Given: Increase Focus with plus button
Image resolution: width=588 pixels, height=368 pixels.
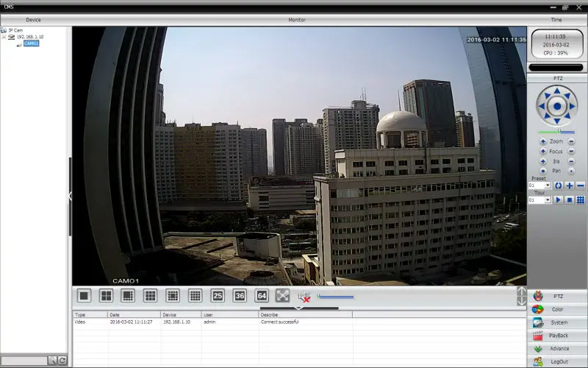Looking at the screenshot, I should click(543, 152).
